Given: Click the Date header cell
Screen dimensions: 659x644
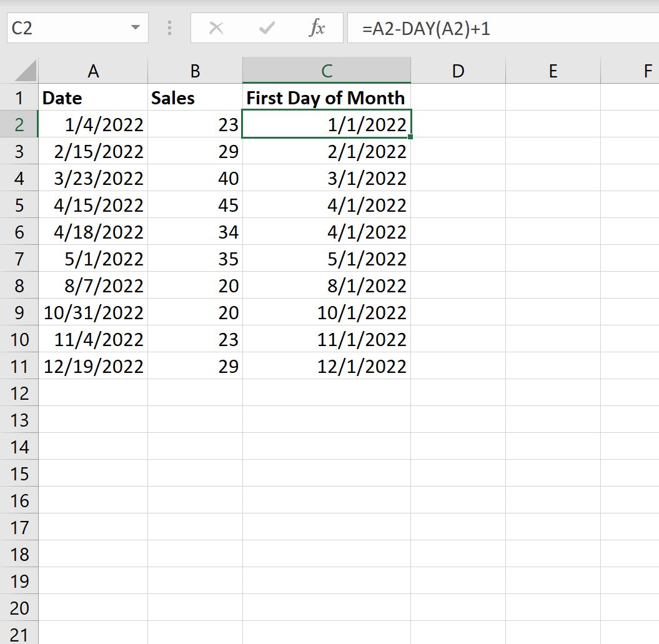Looking at the screenshot, I should [93, 97].
